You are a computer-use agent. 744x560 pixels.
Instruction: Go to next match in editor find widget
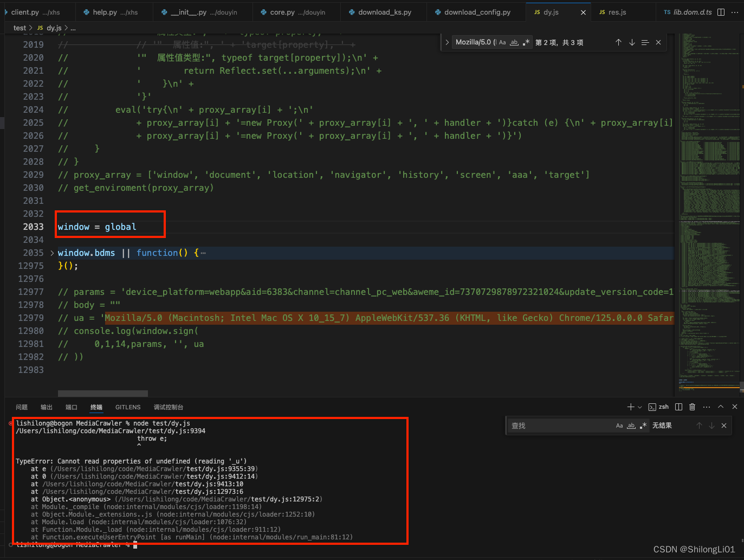(x=632, y=42)
